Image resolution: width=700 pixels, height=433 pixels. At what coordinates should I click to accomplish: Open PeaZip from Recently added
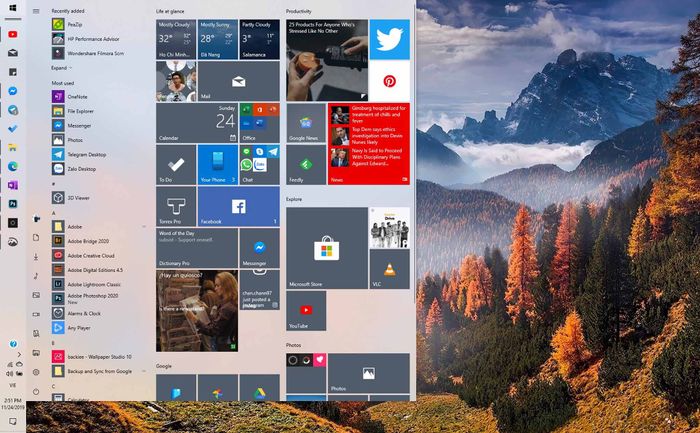(x=99, y=25)
